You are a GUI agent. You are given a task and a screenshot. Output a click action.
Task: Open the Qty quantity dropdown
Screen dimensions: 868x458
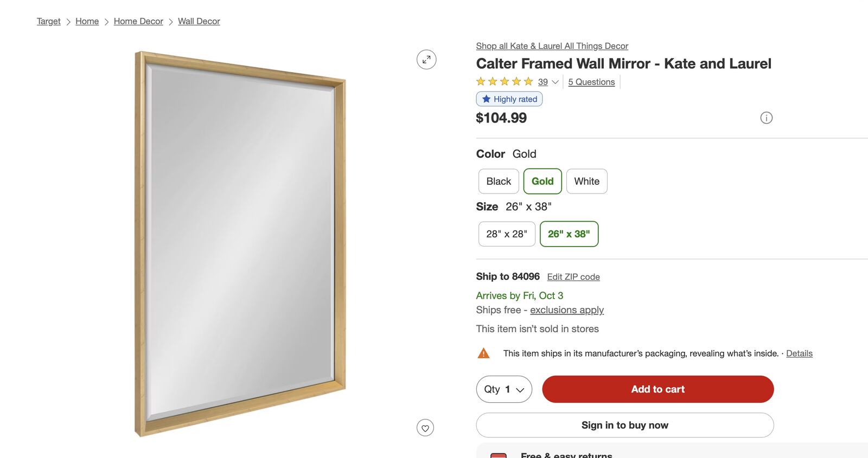coord(504,389)
